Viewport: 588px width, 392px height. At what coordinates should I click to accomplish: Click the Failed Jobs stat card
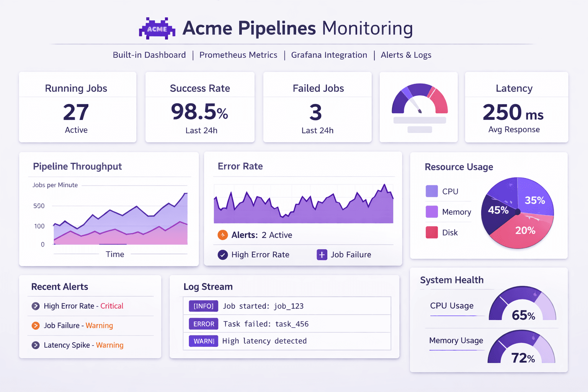click(x=317, y=107)
